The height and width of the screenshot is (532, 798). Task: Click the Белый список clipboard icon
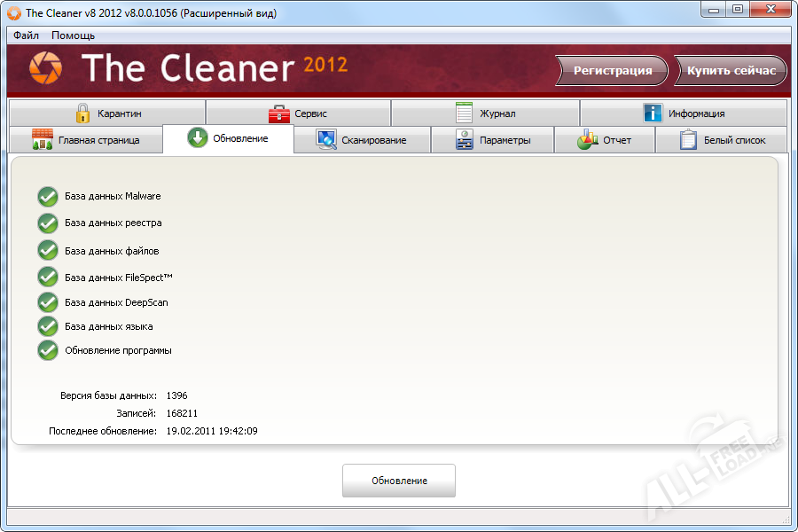click(x=688, y=140)
